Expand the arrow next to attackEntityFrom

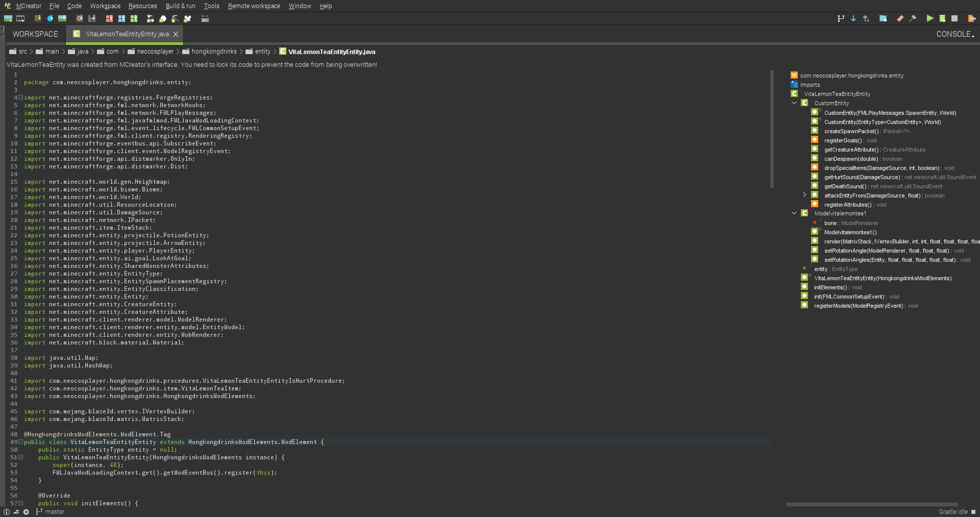coord(804,194)
